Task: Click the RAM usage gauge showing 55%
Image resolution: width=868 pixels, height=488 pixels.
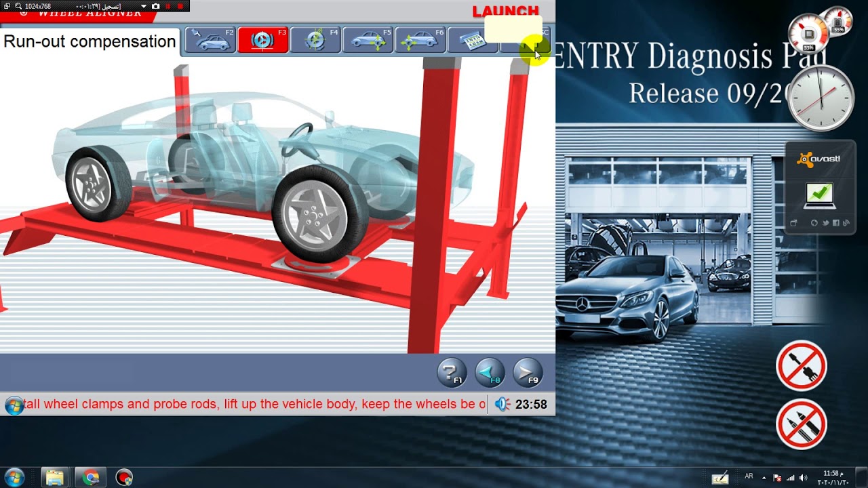Action: 840,22
